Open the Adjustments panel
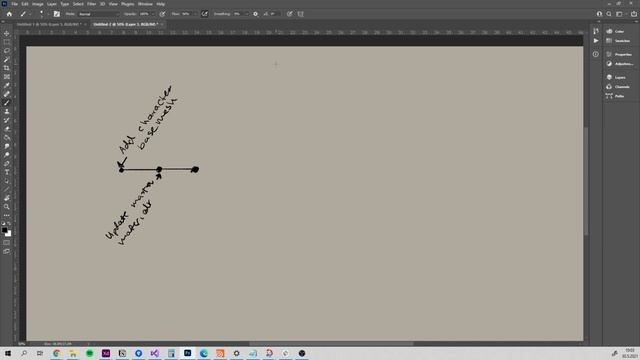The width and height of the screenshot is (640, 360). coord(620,64)
